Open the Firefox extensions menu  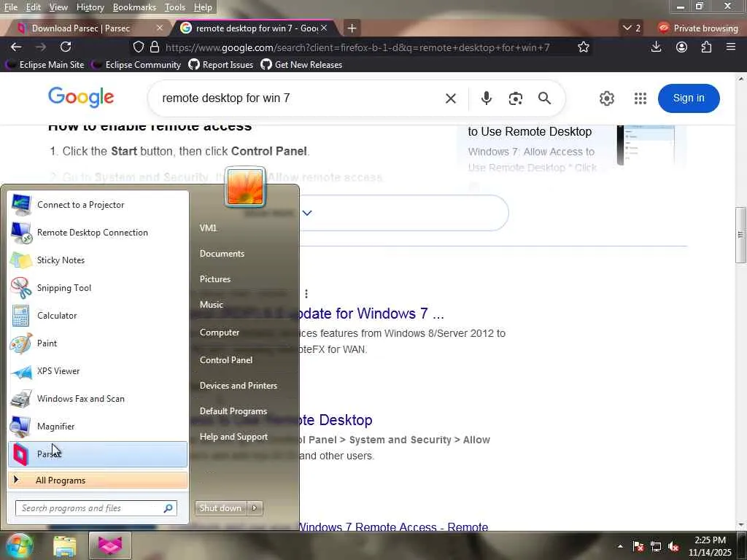(x=706, y=47)
